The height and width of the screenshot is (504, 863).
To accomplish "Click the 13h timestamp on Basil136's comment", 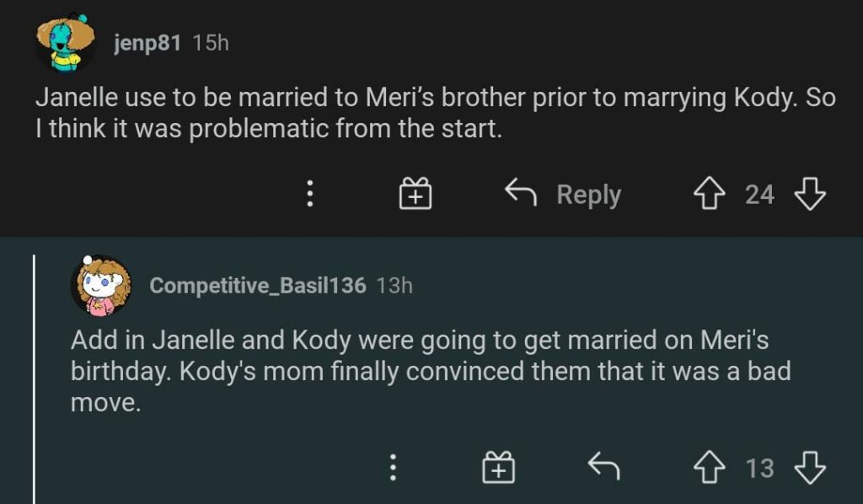I will pyautogui.click(x=394, y=286).
